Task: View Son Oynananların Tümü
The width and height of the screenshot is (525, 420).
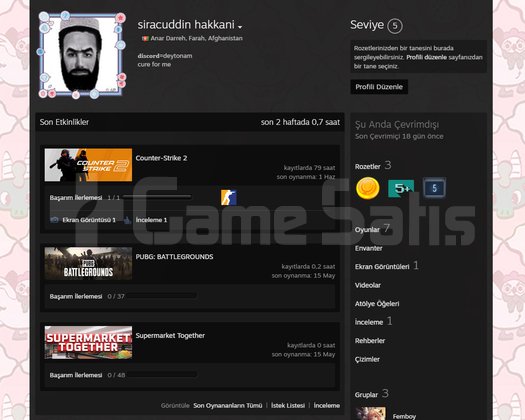Action: point(228,406)
